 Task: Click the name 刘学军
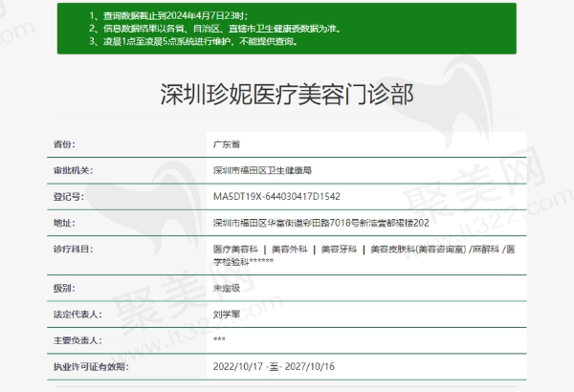click(227, 314)
